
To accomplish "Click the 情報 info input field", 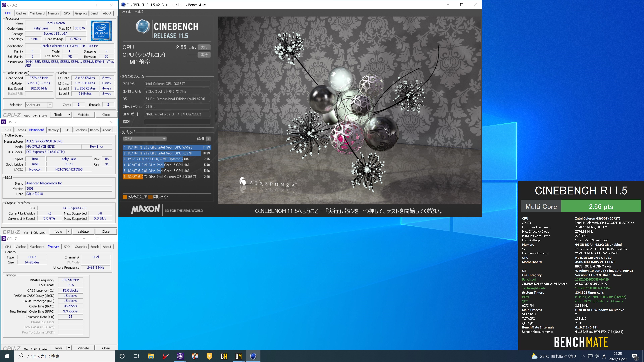I will (177, 122).
